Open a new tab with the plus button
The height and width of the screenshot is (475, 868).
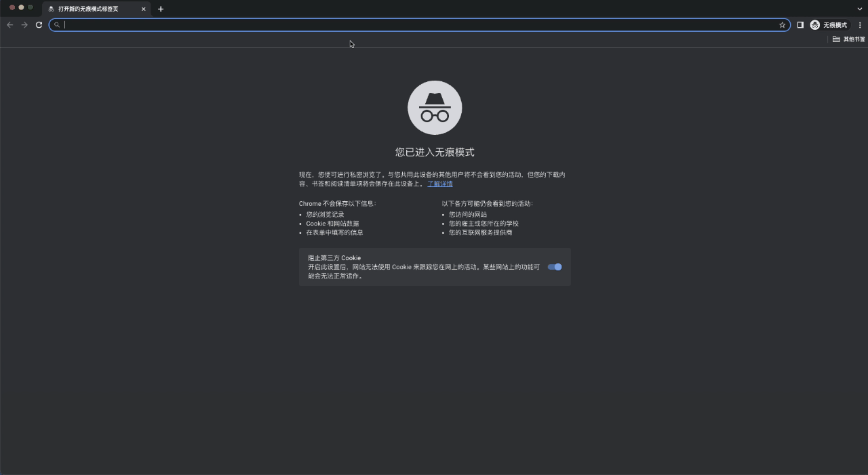point(161,9)
